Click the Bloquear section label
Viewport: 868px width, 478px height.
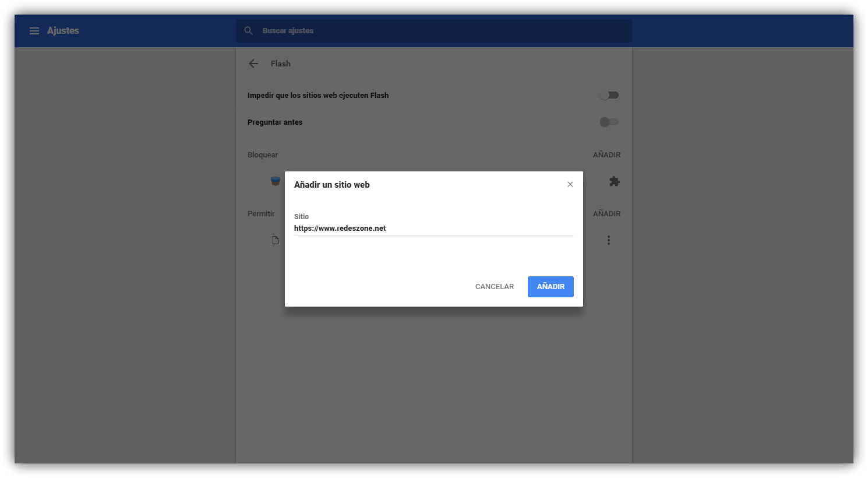click(x=263, y=155)
